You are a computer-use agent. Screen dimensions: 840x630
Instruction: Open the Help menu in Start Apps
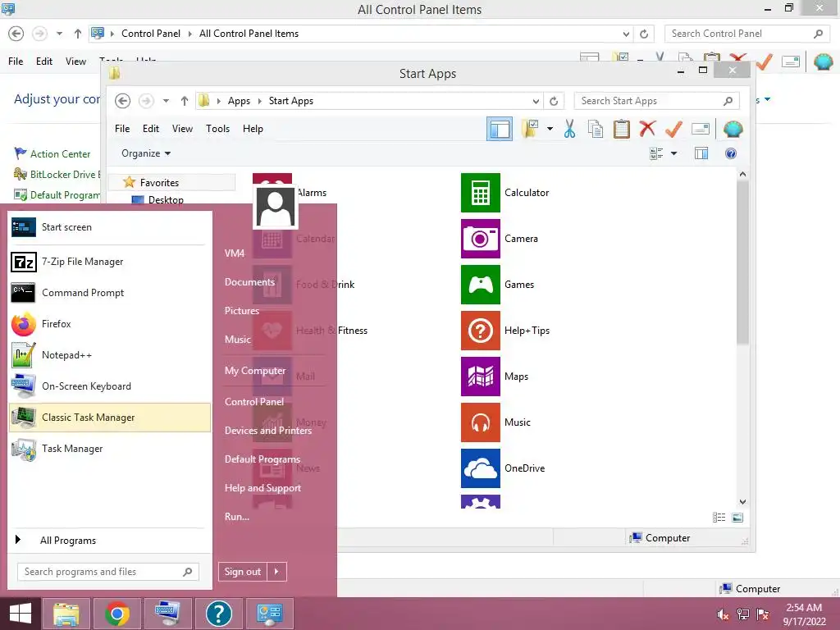pos(253,129)
